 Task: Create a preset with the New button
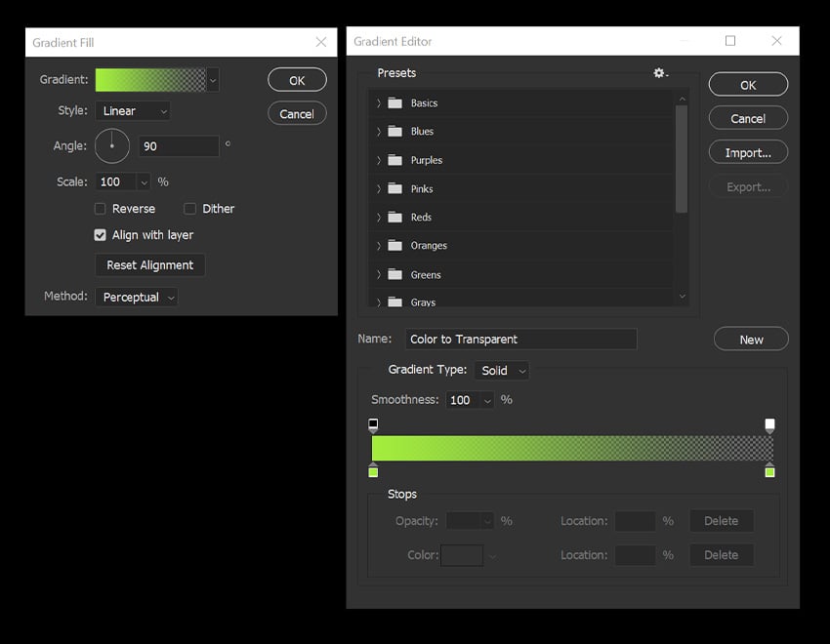click(750, 339)
